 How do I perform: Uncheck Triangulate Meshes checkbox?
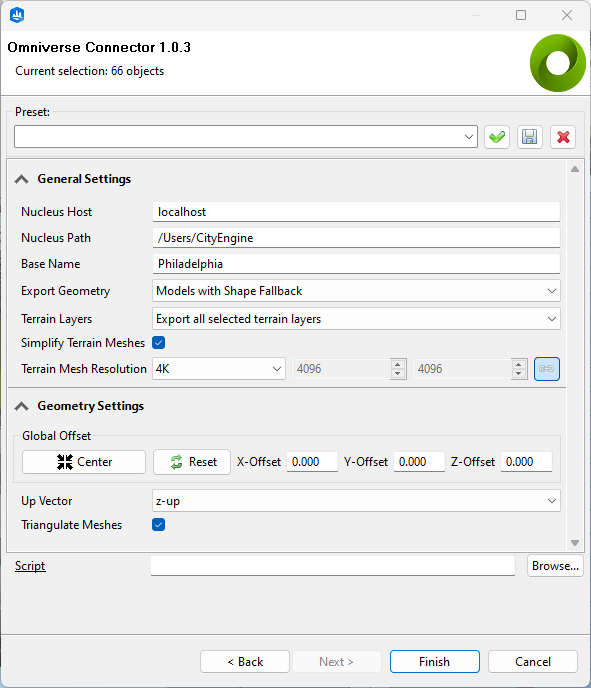[158, 525]
